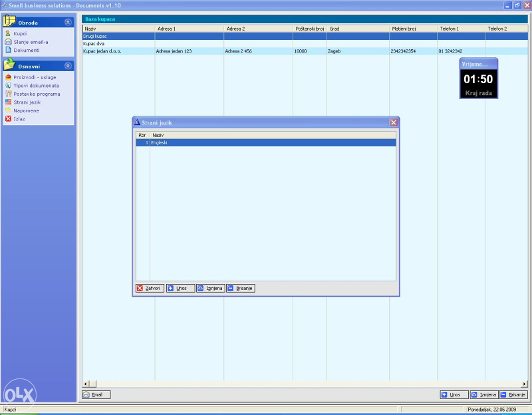Open Proizvodi - usluge entry
Viewport: 532px width, 415px height.
point(35,77)
